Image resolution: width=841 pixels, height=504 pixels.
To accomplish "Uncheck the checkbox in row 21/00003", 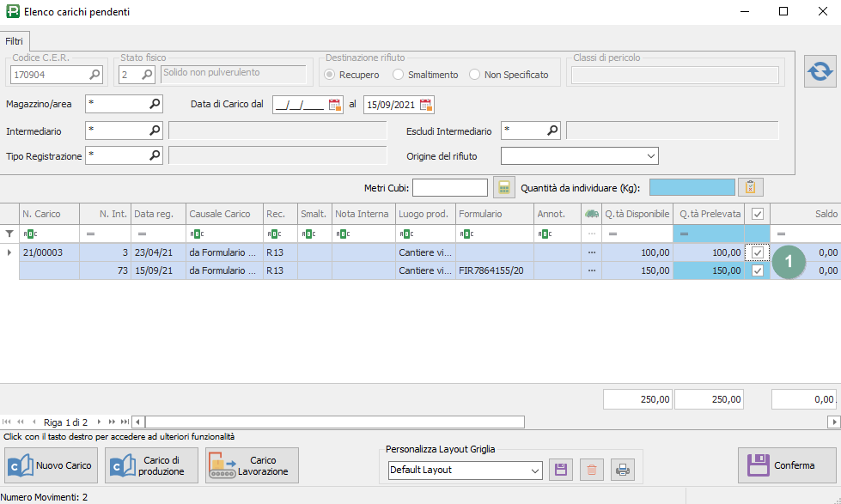I will coord(757,252).
